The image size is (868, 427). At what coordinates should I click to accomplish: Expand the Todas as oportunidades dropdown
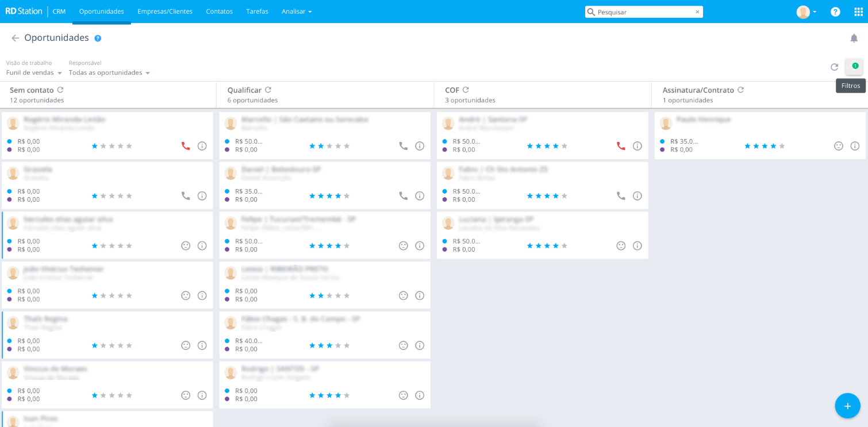click(x=109, y=73)
